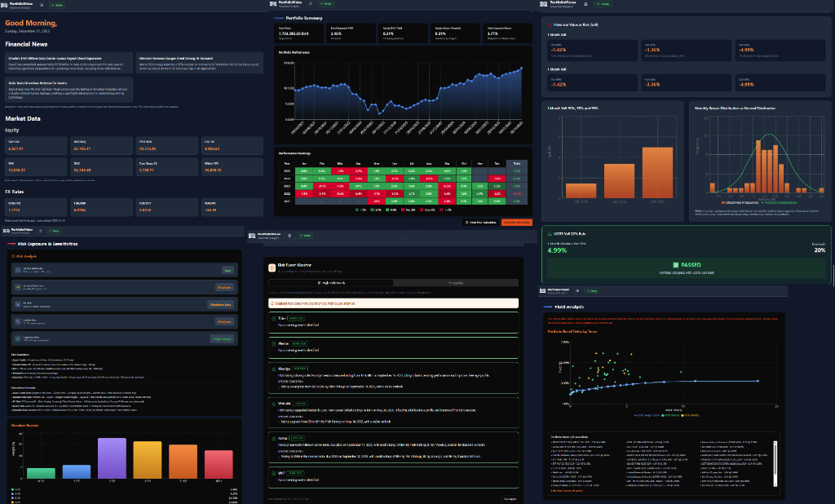Click icon of the risk row rated Low
Viewport: 835px width, 504px height.
(x=18, y=270)
